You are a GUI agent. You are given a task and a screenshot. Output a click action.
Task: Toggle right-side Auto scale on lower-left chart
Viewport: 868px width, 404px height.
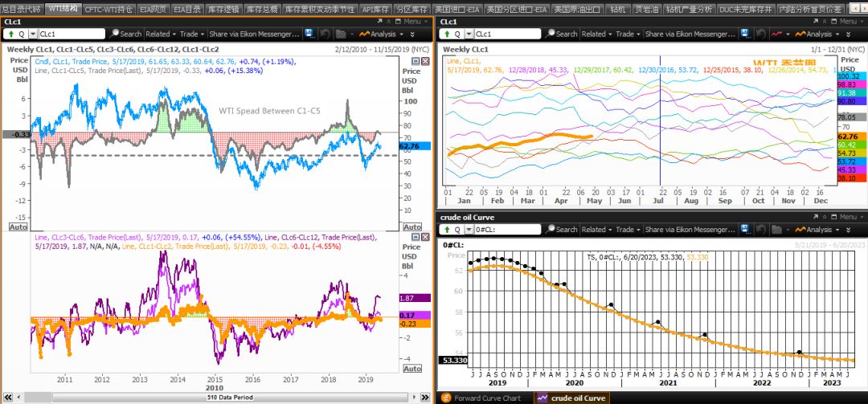pyautogui.click(x=411, y=369)
